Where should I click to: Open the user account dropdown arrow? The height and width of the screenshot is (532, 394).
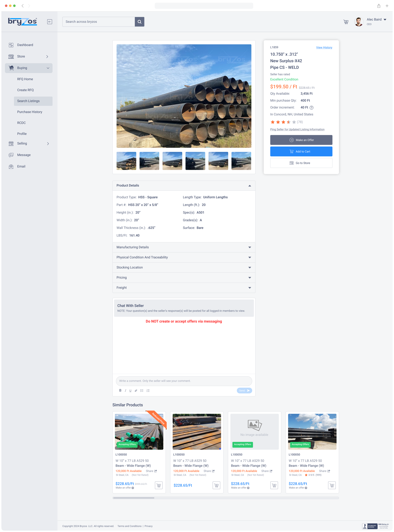click(x=385, y=20)
